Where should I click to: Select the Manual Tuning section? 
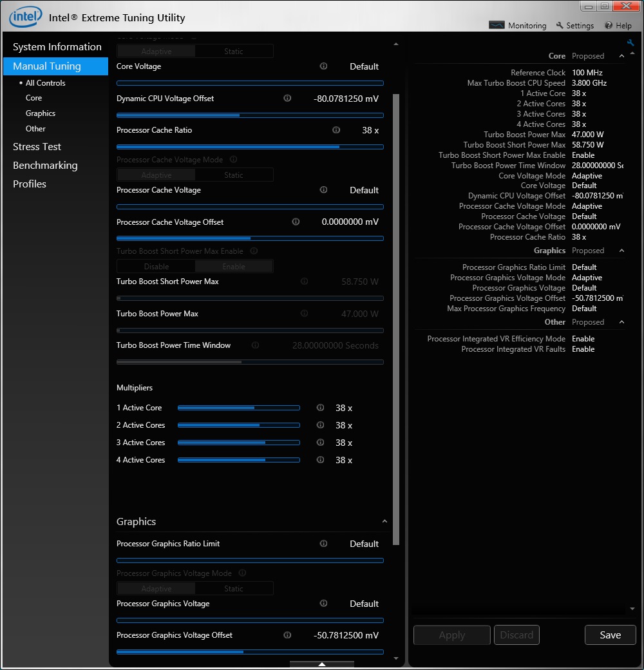(56, 66)
